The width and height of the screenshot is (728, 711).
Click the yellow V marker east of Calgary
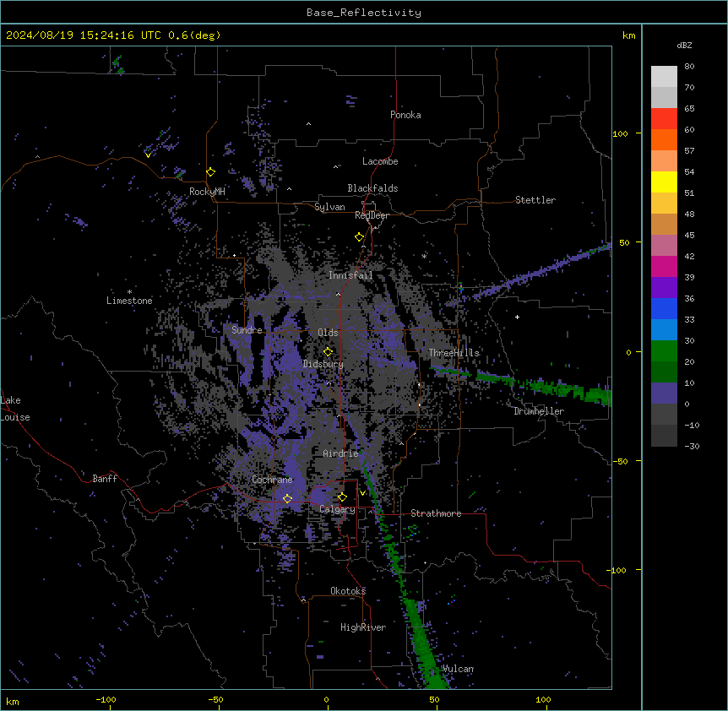362,493
